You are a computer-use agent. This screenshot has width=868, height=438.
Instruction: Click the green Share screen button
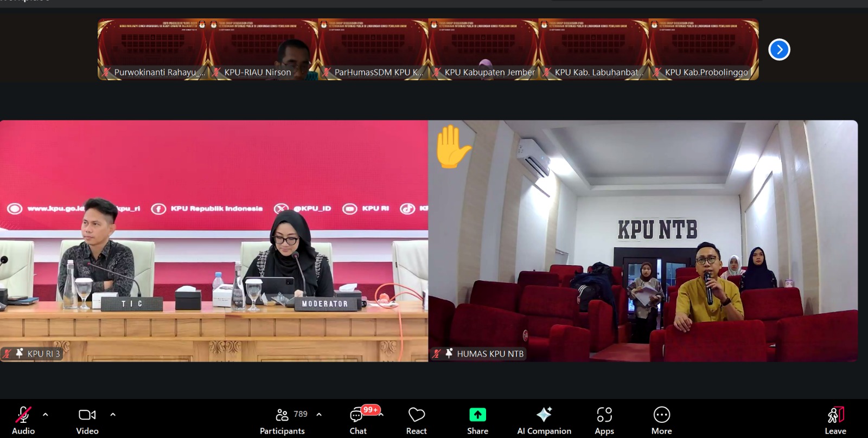pyautogui.click(x=477, y=420)
